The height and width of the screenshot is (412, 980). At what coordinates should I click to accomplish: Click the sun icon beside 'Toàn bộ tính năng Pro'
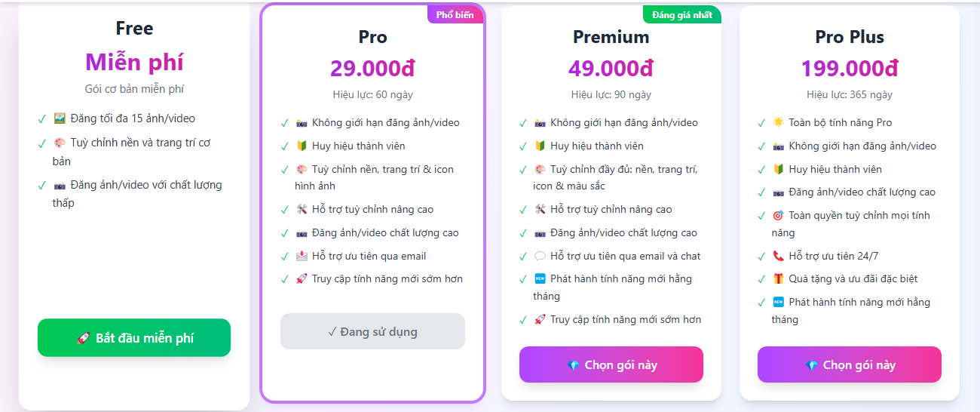coord(778,122)
